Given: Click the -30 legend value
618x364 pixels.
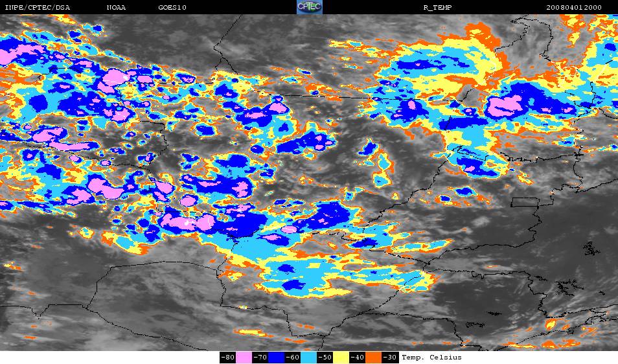Looking at the screenshot, I should pos(390,358).
